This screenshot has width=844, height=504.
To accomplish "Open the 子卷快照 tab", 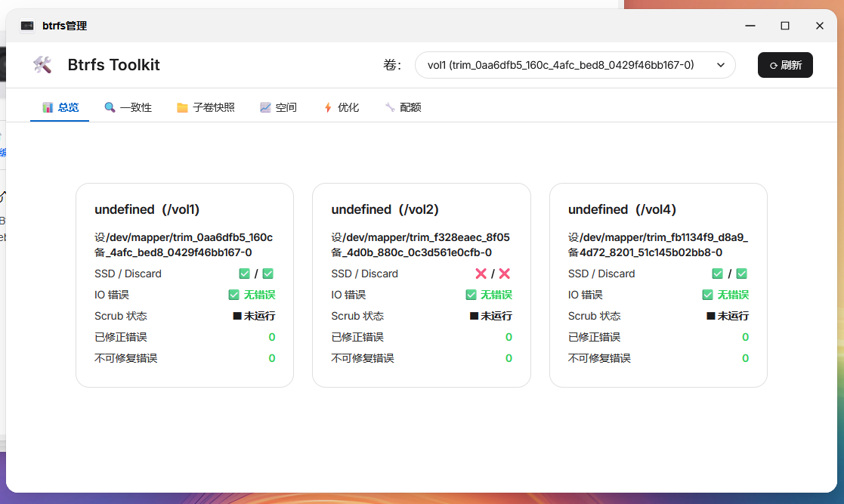I will (206, 107).
